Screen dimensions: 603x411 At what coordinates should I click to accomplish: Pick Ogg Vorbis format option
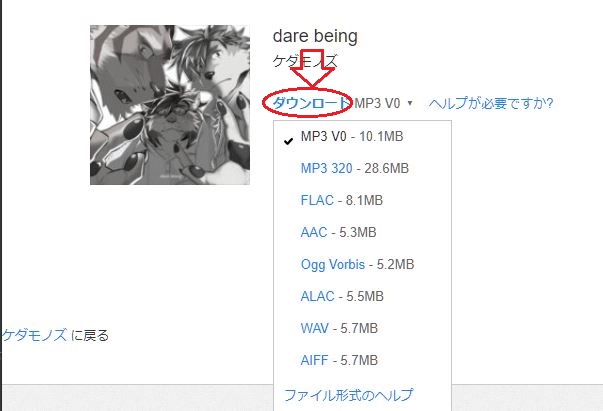point(333,265)
